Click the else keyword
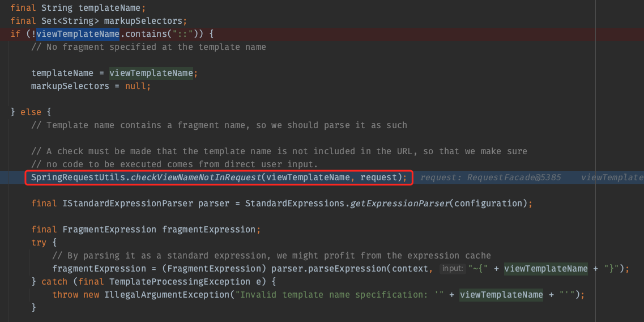 (31, 112)
